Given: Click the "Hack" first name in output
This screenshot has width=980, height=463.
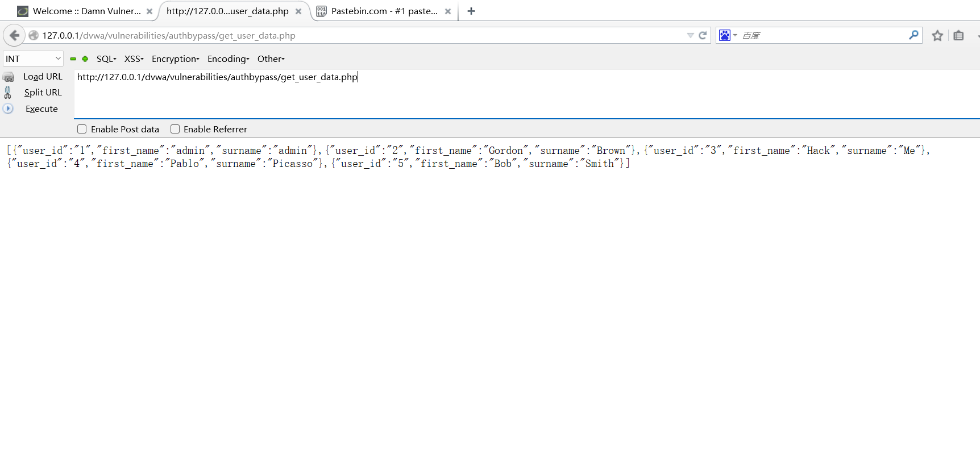Looking at the screenshot, I should (818, 151).
